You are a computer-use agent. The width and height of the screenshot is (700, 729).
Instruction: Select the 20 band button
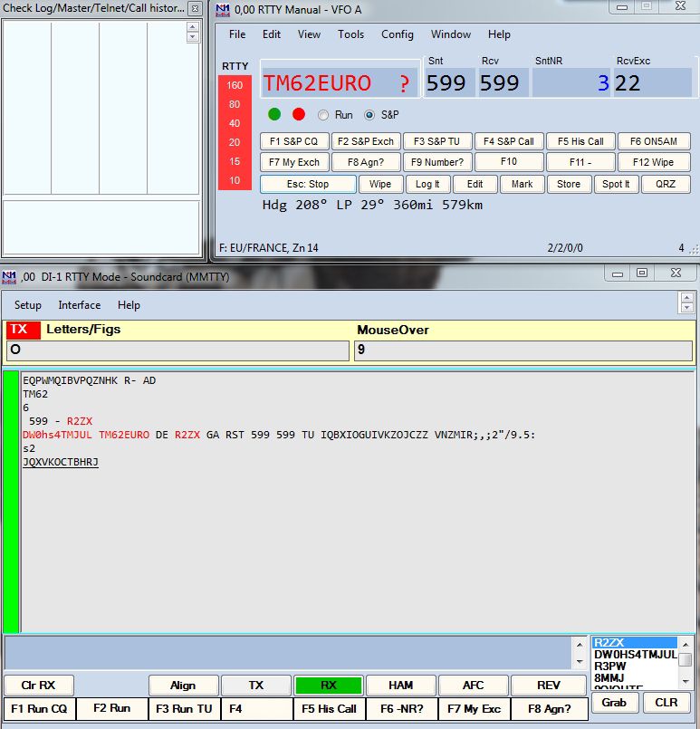(235, 142)
